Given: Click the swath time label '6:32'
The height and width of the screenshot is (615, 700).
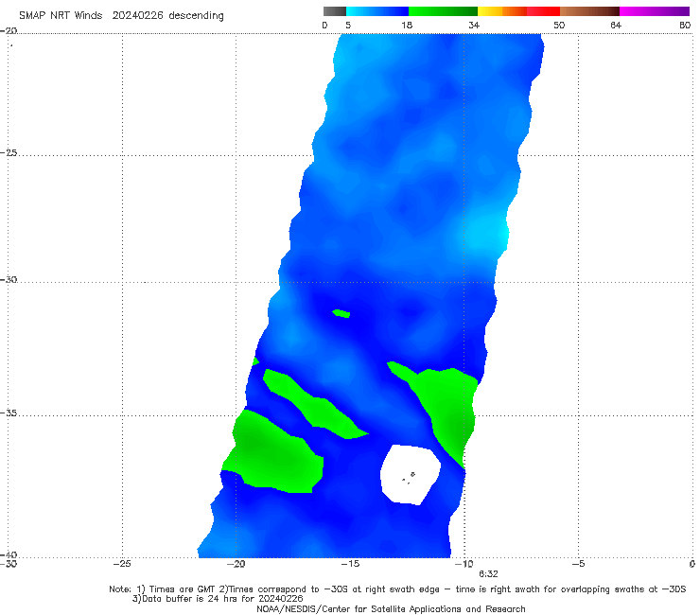Looking at the screenshot, I should pos(488,574).
